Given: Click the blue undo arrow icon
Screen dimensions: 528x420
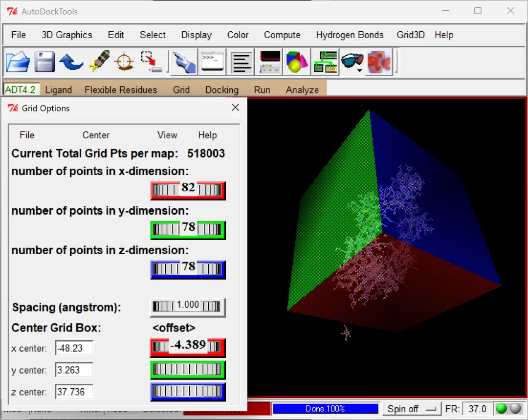Looking at the screenshot, I should coord(71,62).
